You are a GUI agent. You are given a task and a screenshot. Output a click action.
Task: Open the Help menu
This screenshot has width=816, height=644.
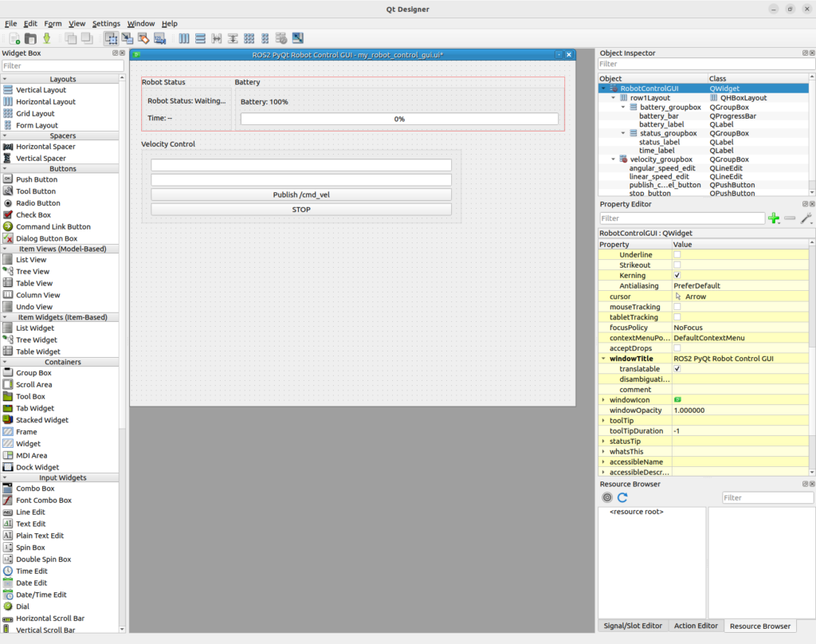coord(169,23)
